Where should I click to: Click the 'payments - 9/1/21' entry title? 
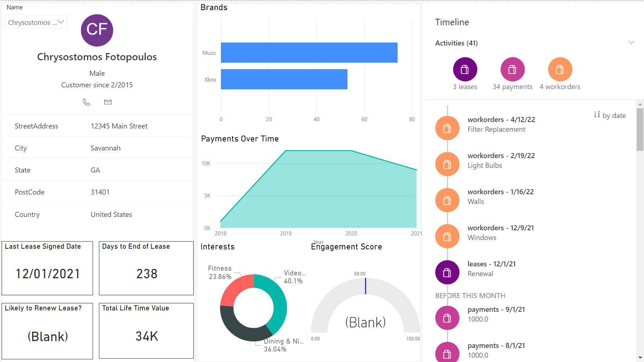click(496, 309)
